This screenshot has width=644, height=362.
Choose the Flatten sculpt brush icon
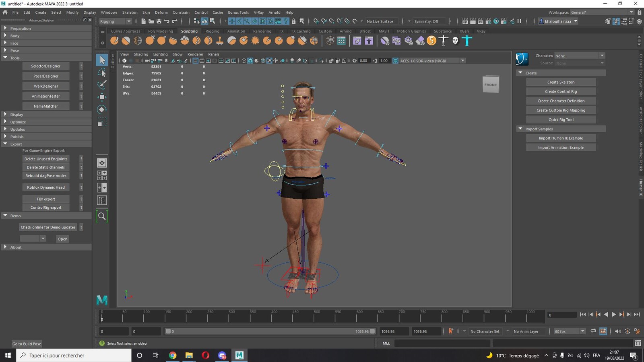point(173,41)
